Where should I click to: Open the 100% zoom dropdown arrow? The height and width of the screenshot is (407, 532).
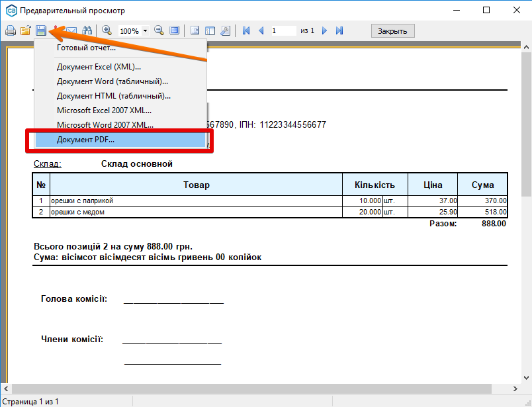[145, 31]
